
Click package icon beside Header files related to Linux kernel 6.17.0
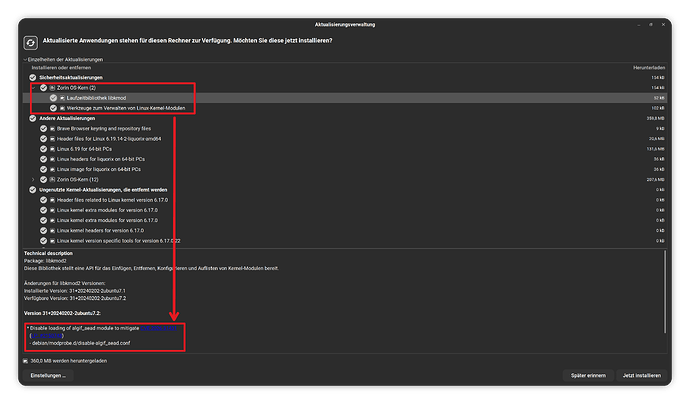pyautogui.click(x=52, y=200)
